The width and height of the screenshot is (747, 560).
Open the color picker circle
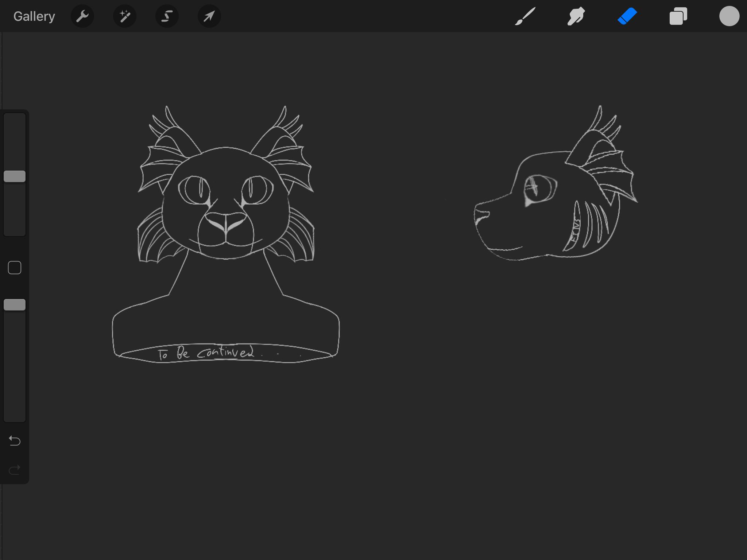tap(729, 16)
